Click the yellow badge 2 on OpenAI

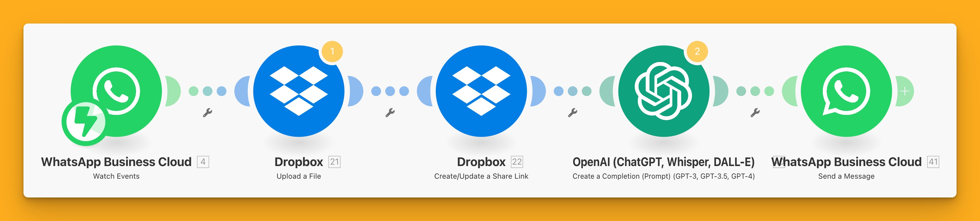(697, 51)
